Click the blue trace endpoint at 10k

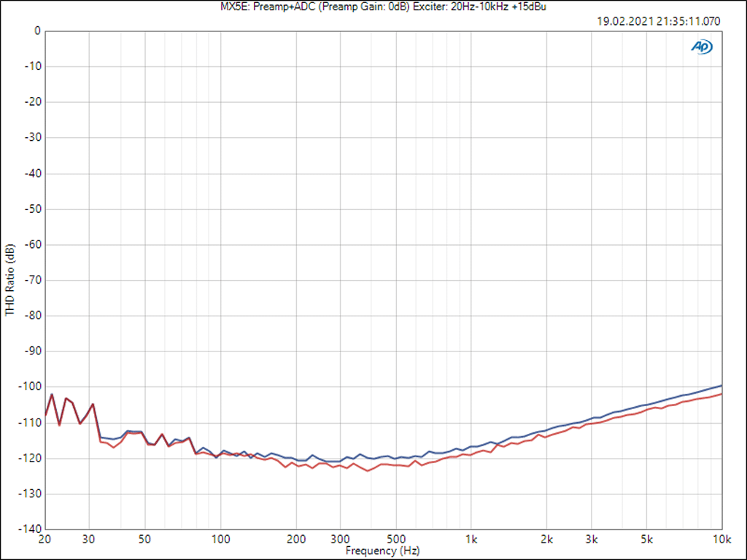721,386
